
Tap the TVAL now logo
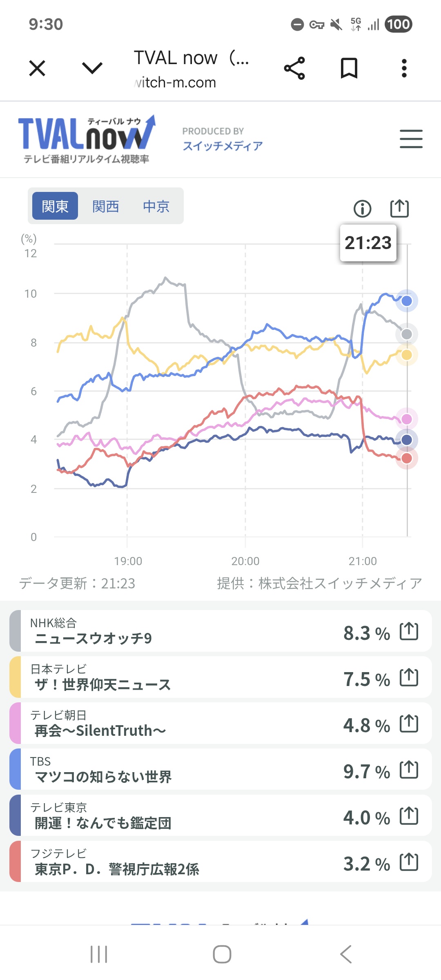click(x=87, y=139)
